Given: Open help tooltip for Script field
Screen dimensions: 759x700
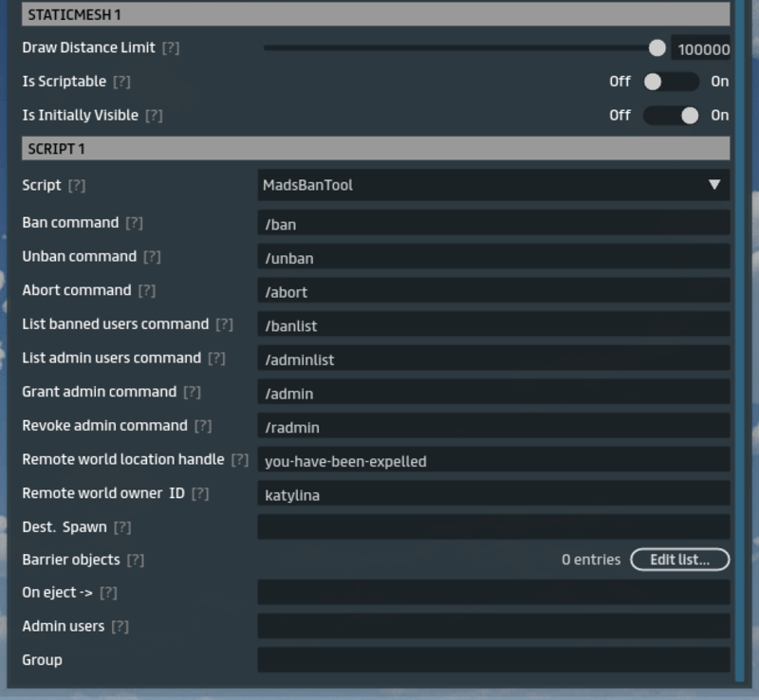Looking at the screenshot, I should (x=77, y=186).
